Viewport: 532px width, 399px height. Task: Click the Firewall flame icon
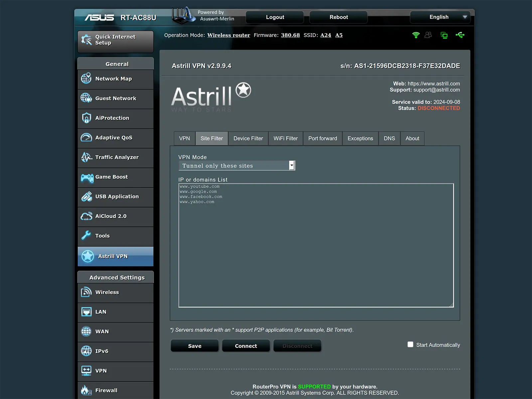point(86,390)
